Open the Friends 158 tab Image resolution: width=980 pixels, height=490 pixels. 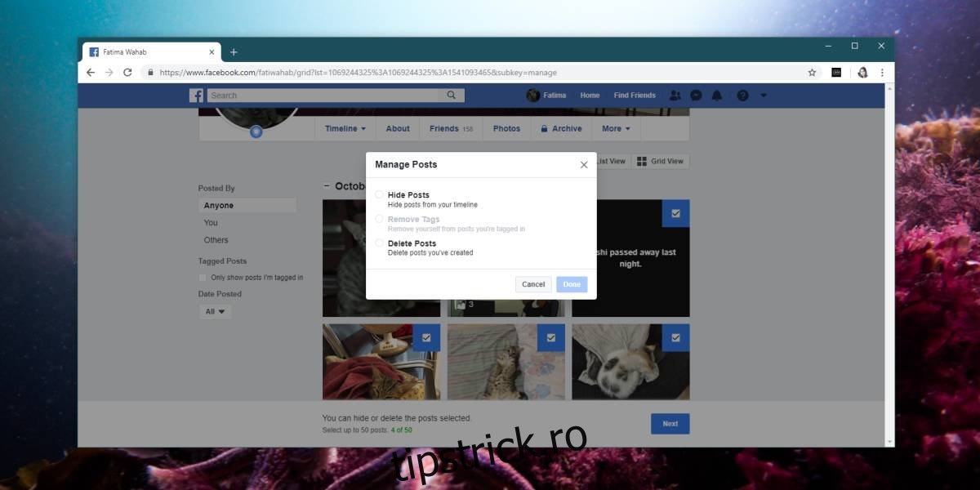(452, 128)
